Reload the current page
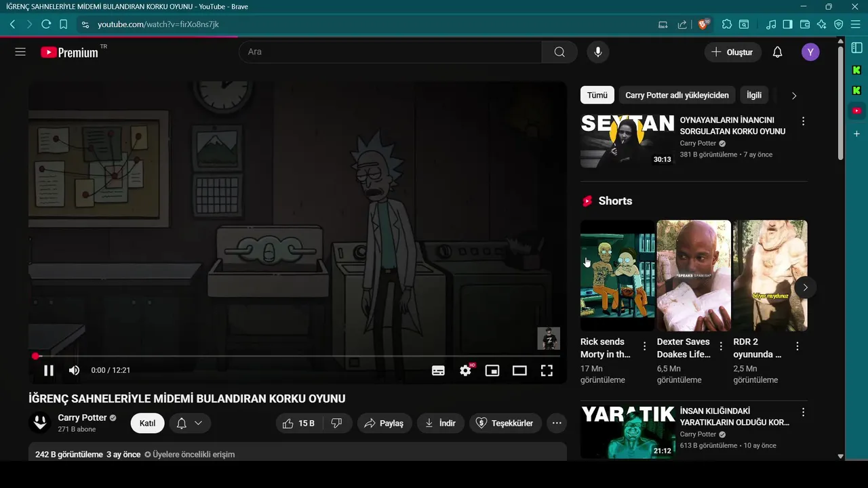This screenshot has width=868, height=488. [x=46, y=24]
